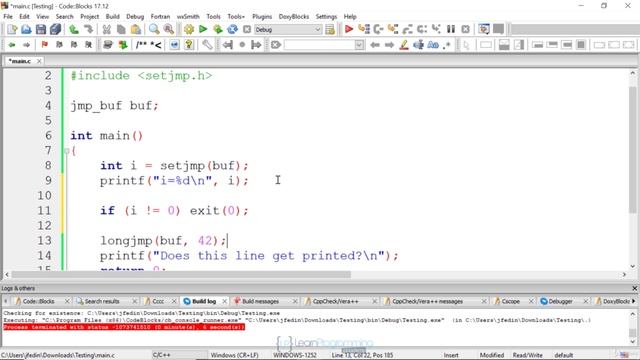Build the project with the gear icon

tap(189, 29)
